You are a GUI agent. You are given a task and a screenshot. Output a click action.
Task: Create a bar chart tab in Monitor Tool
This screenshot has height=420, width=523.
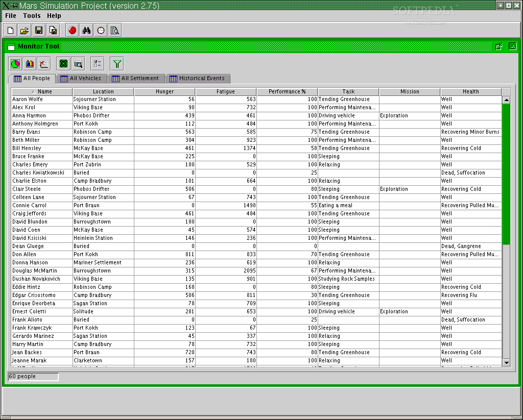(x=30, y=64)
